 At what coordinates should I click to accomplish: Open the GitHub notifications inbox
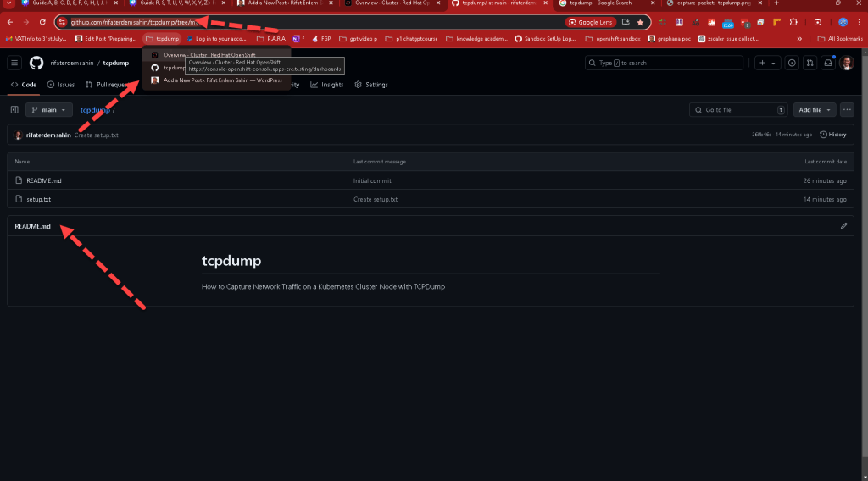click(x=828, y=63)
